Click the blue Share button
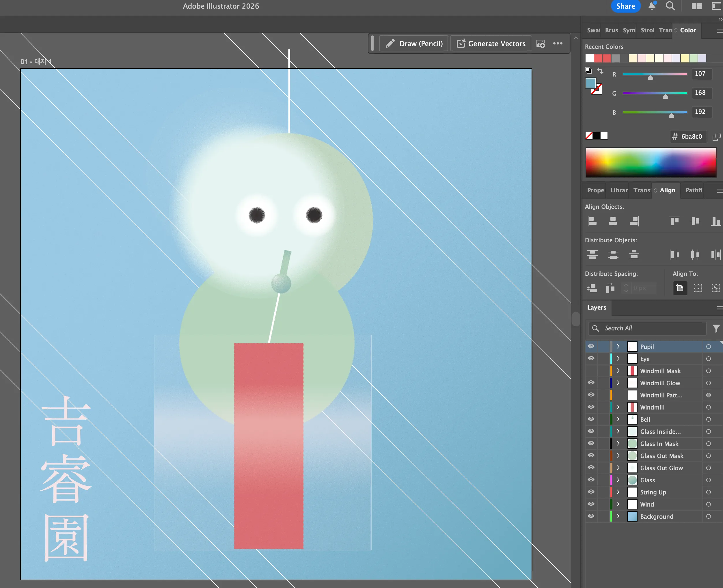 pyautogui.click(x=625, y=6)
